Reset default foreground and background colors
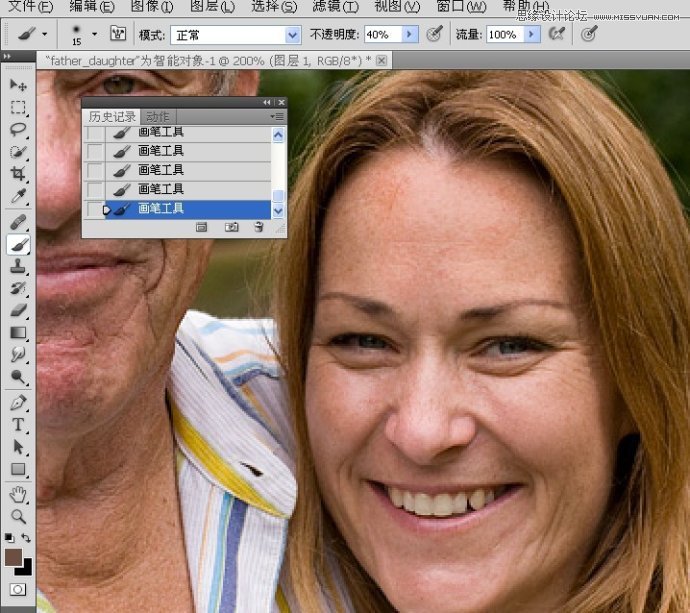Screen dimensions: 690x613 tap(9, 538)
